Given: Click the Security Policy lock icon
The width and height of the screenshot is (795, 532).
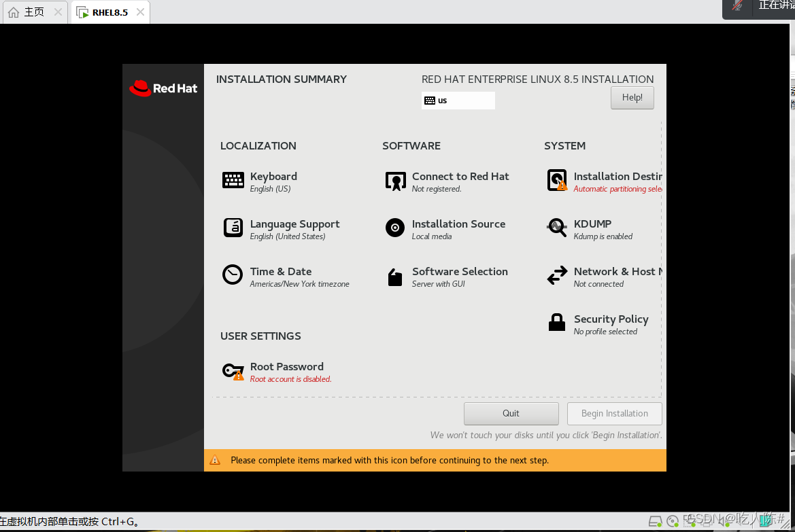Looking at the screenshot, I should [x=557, y=322].
